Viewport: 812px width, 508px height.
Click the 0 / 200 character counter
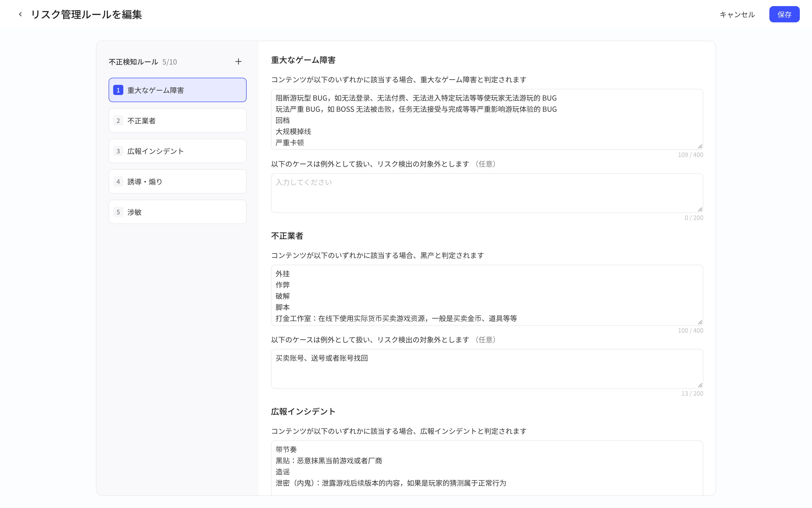[693, 218]
